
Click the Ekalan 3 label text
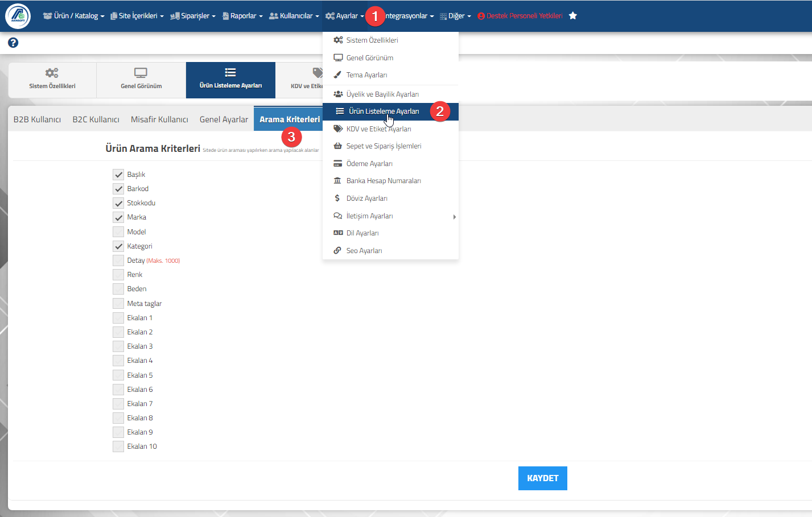click(140, 346)
